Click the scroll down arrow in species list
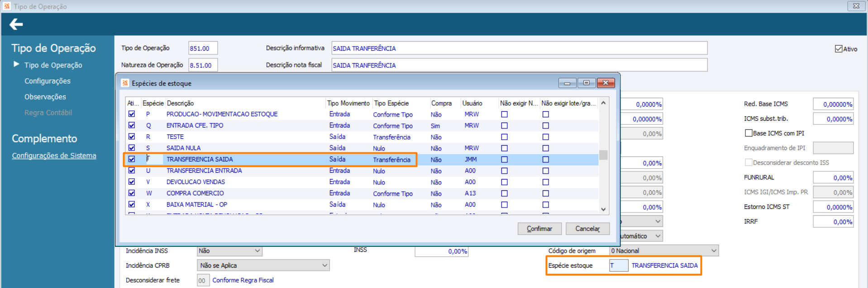 point(603,209)
